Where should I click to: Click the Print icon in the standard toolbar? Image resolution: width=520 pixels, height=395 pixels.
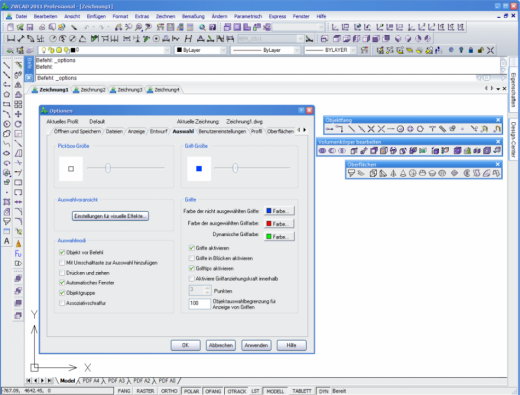42,27
